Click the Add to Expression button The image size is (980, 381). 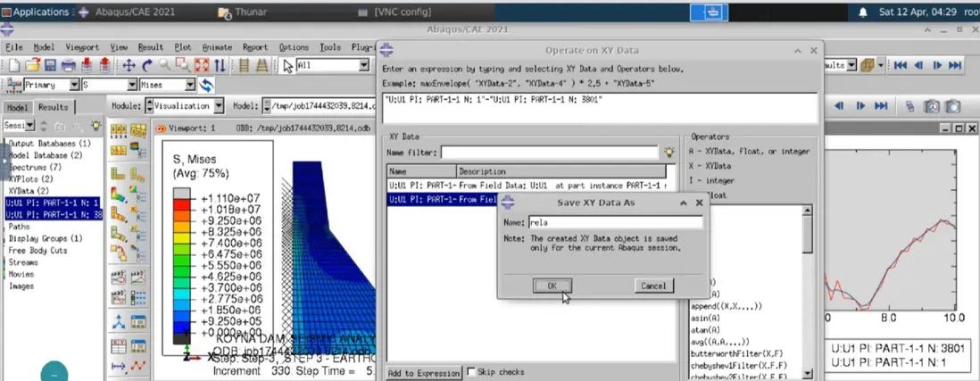[424, 373]
